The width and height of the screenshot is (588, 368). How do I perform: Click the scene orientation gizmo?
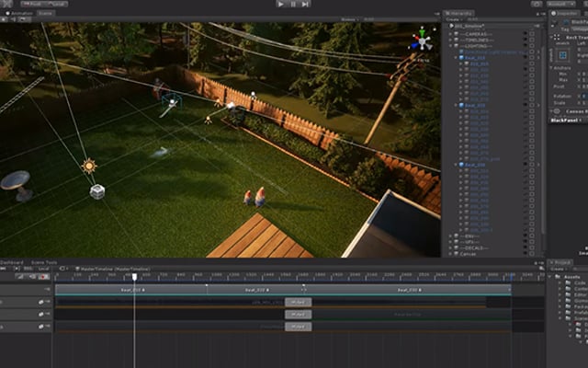pyautogui.click(x=421, y=40)
